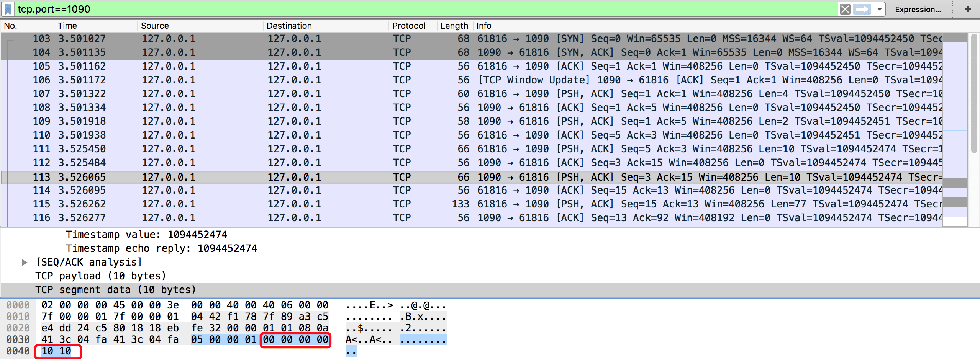Sort by the Time column header
This screenshot has height=359, width=980.
[96, 26]
